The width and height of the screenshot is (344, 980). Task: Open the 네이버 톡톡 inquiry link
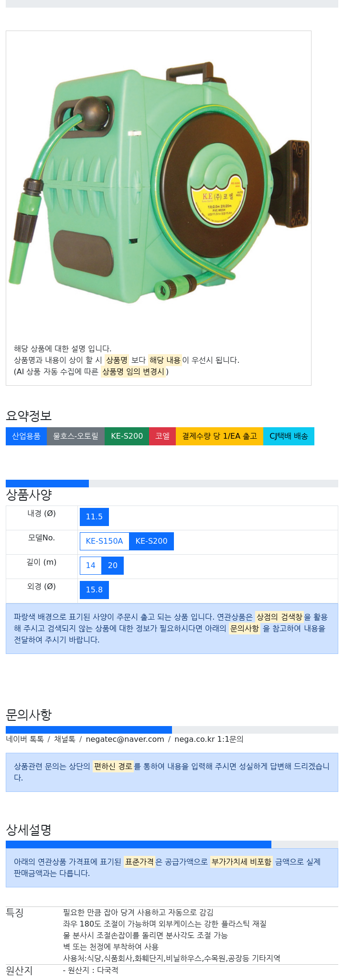pyautogui.click(x=25, y=739)
